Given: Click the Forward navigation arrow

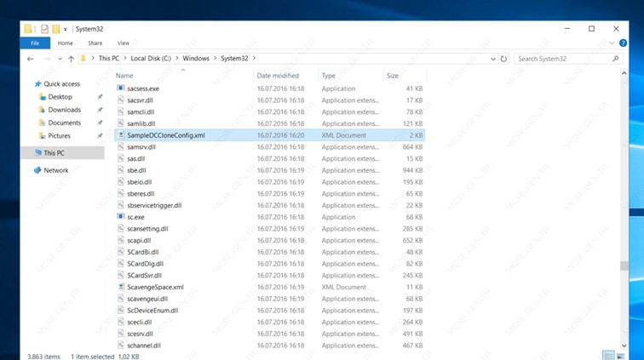Looking at the screenshot, I should click(47, 59).
